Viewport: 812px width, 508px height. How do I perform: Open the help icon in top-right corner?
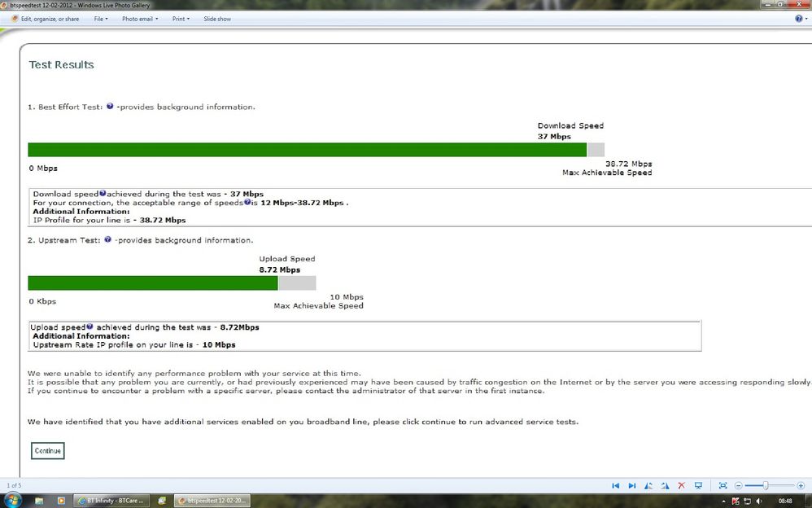[799, 19]
